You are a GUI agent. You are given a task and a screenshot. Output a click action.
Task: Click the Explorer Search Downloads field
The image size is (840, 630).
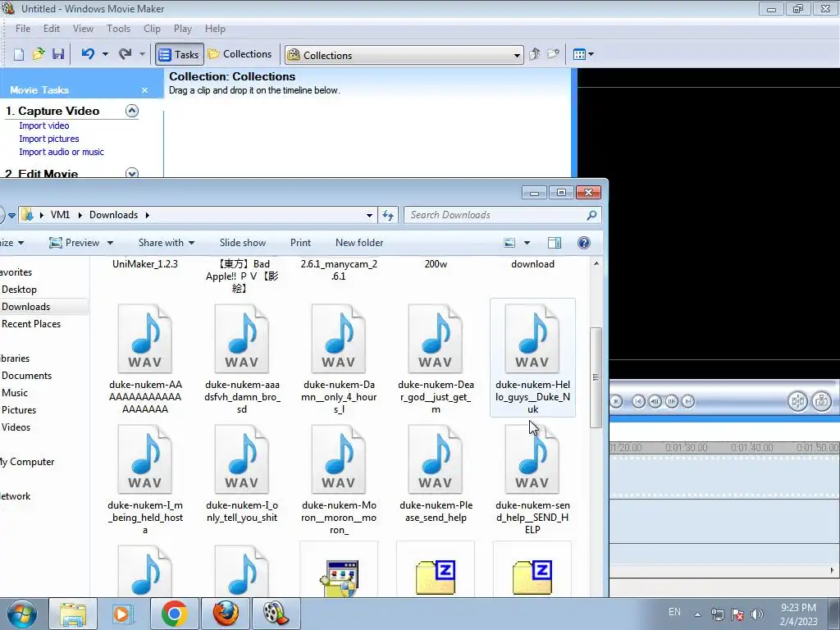(503, 216)
